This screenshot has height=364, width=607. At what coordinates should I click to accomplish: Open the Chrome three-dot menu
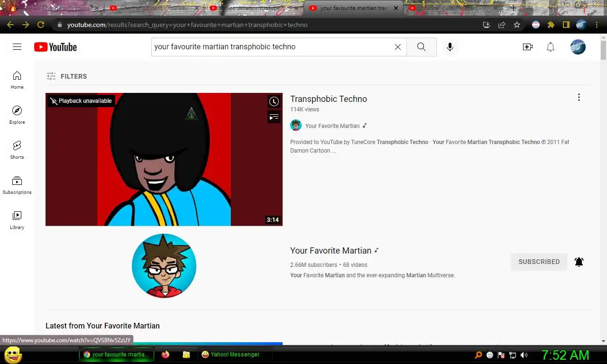tap(597, 25)
